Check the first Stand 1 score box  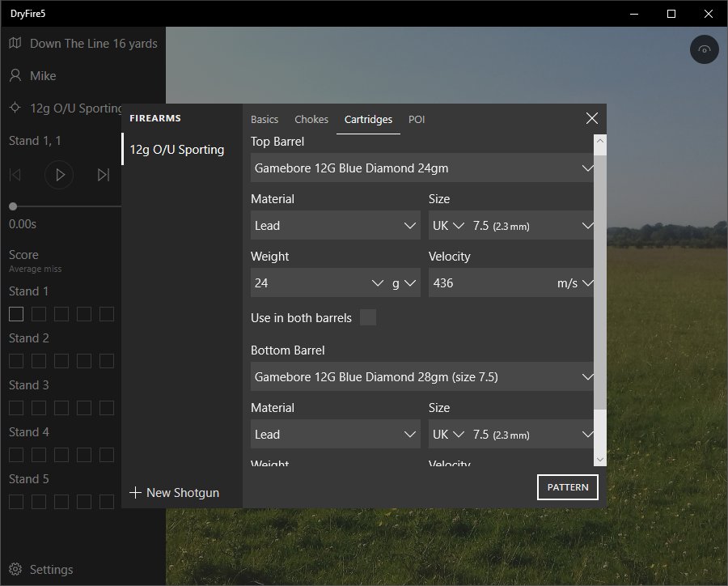pos(16,314)
